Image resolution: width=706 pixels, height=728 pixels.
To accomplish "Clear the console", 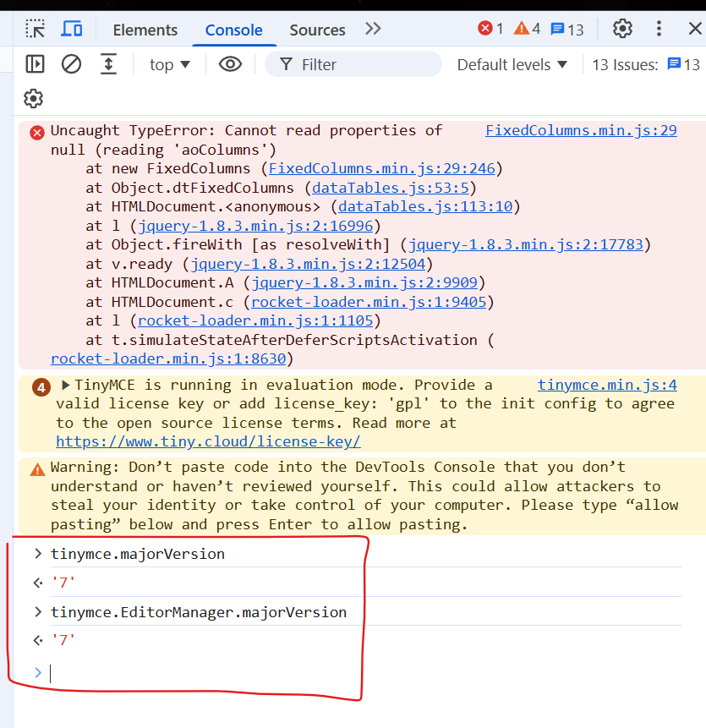I will pyautogui.click(x=72, y=64).
